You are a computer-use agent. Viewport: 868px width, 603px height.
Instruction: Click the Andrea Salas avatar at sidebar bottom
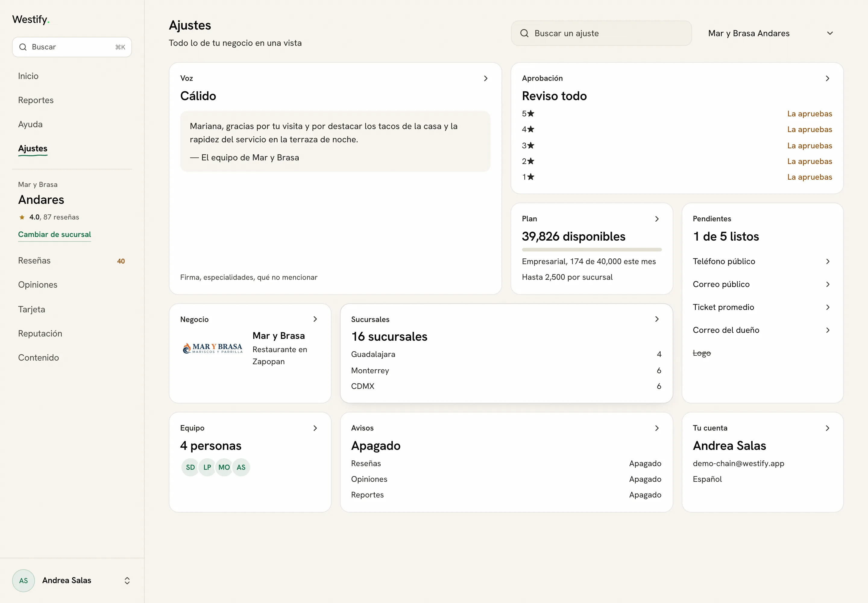click(x=24, y=581)
